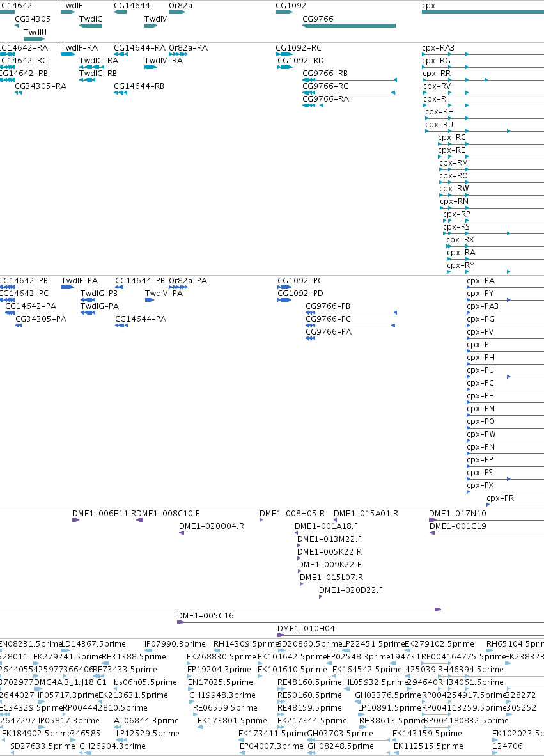Image resolution: width=544 pixels, height=756 pixels.
Task: Select cDNA label AT06844.3prime
Action: (146, 720)
